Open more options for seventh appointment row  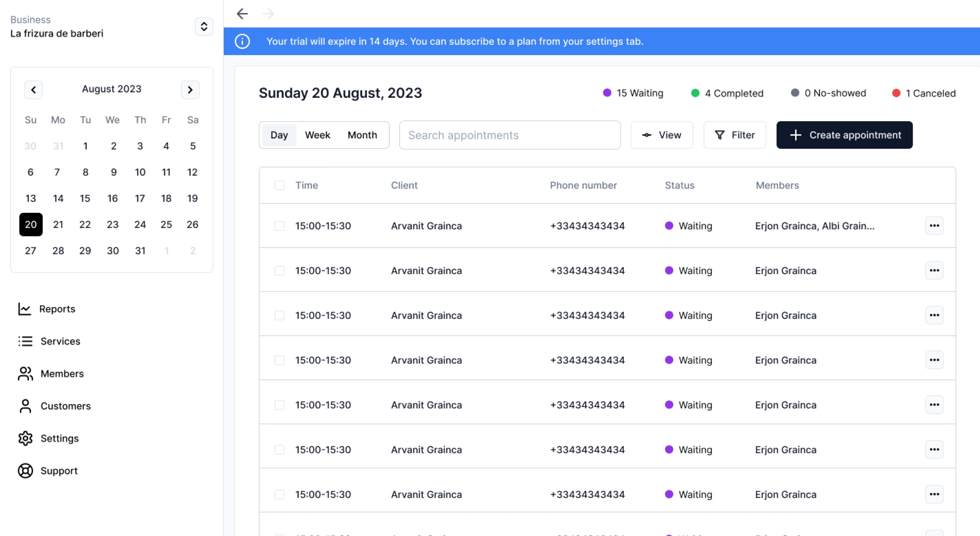point(934,494)
